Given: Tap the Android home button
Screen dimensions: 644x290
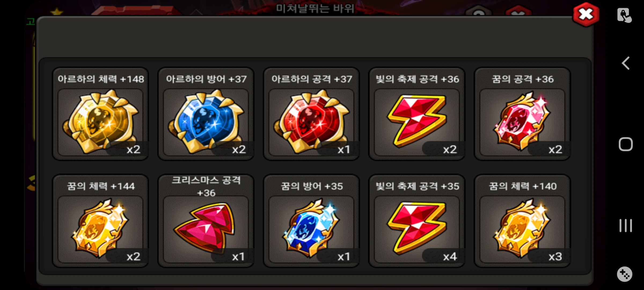Looking at the screenshot, I should click(625, 144).
